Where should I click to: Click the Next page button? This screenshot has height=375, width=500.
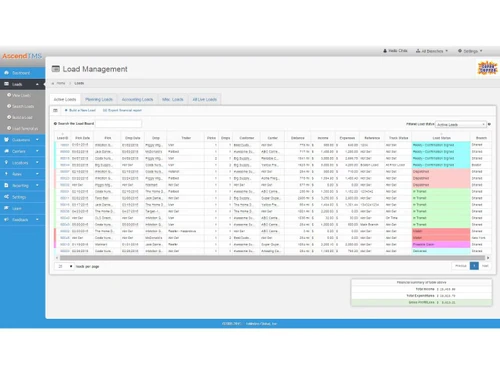tap(485, 266)
